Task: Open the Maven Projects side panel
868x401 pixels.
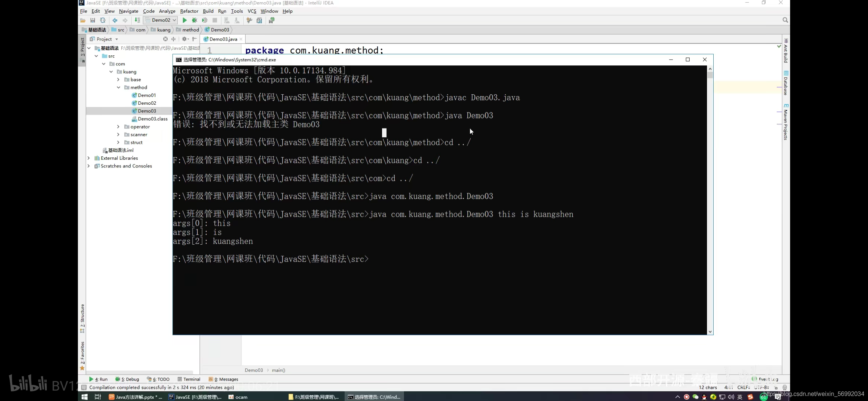Action: [786, 122]
